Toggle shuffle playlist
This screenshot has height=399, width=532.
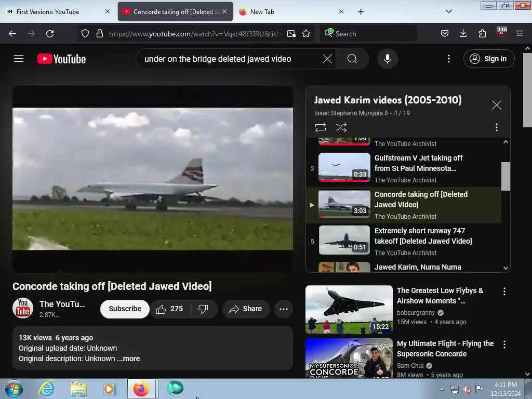point(341,127)
